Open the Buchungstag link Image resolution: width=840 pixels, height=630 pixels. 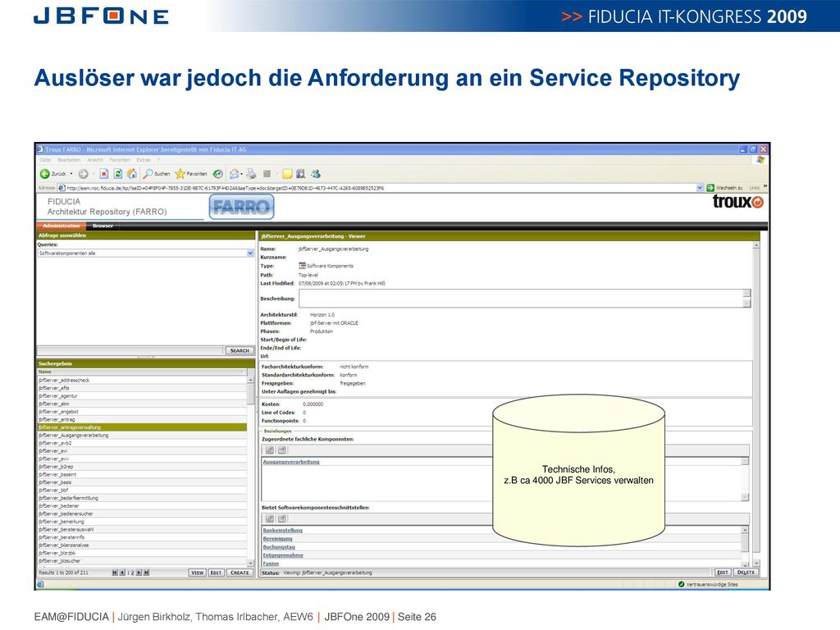pyautogui.click(x=279, y=547)
